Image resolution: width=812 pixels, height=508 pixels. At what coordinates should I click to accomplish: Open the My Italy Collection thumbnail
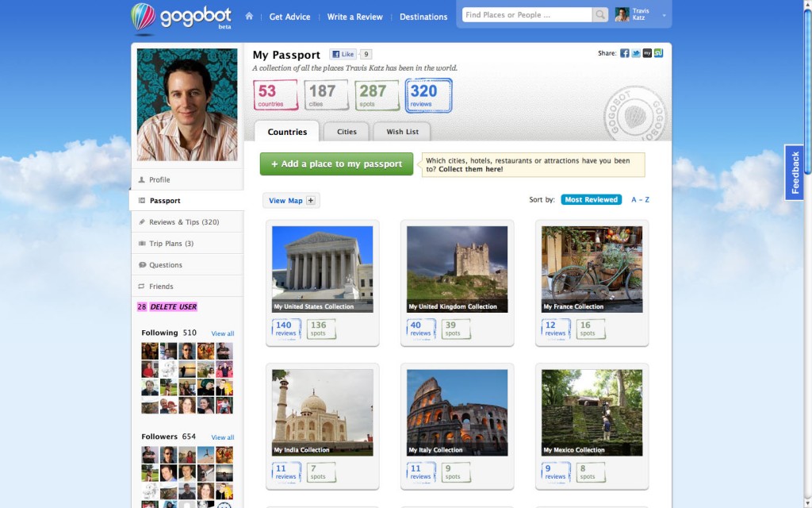(457, 413)
